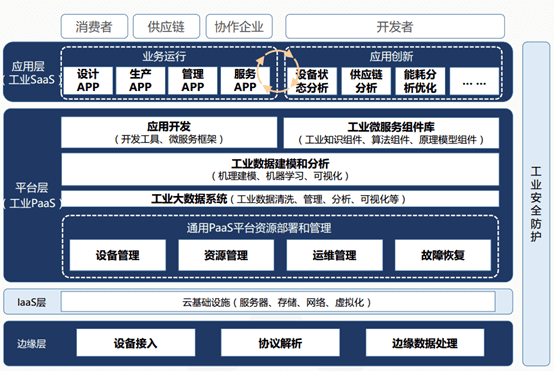Click the 消费者 box
Viewport: 554px width, 371px height.
click(94, 26)
